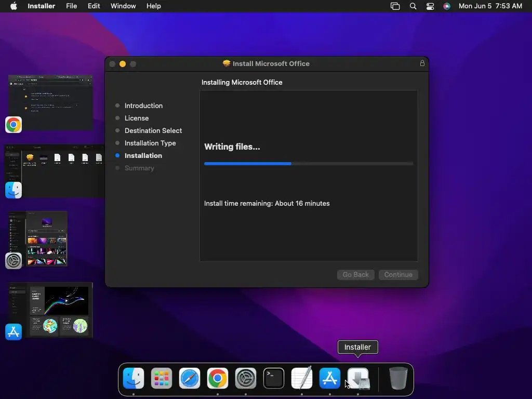The width and height of the screenshot is (532, 399).
Task: Click the Installer icon in the Dock
Action: coord(358,378)
